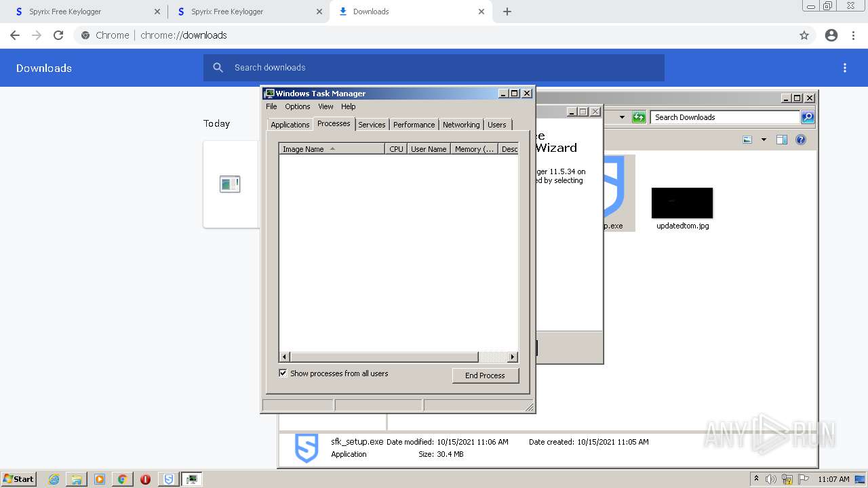Viewport: 868px width, 488px height.
Task: Open the Chrome profile avatar menu
Action: tap(831, 35)
